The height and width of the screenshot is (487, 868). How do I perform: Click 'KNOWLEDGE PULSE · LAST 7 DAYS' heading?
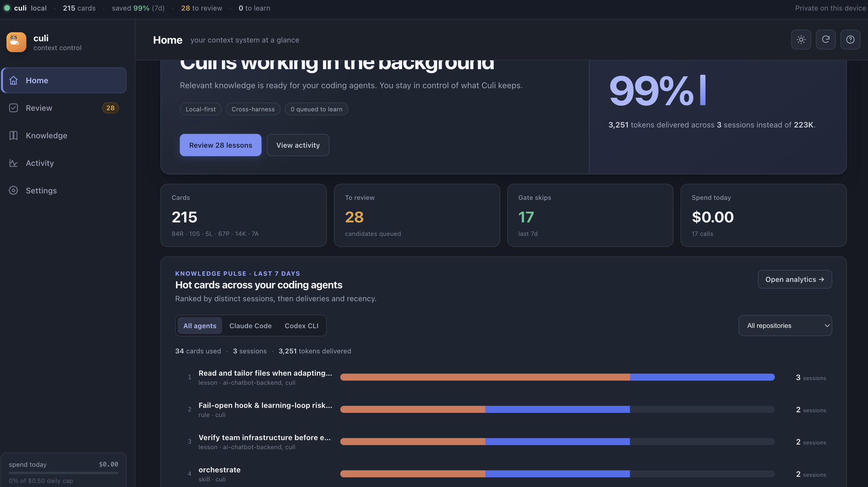click(237, 273)
